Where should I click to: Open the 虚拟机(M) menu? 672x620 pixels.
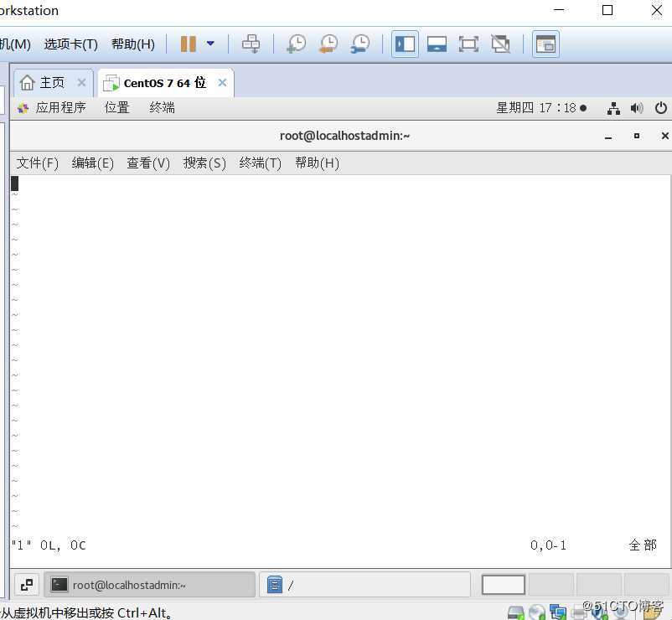(15, 44)
